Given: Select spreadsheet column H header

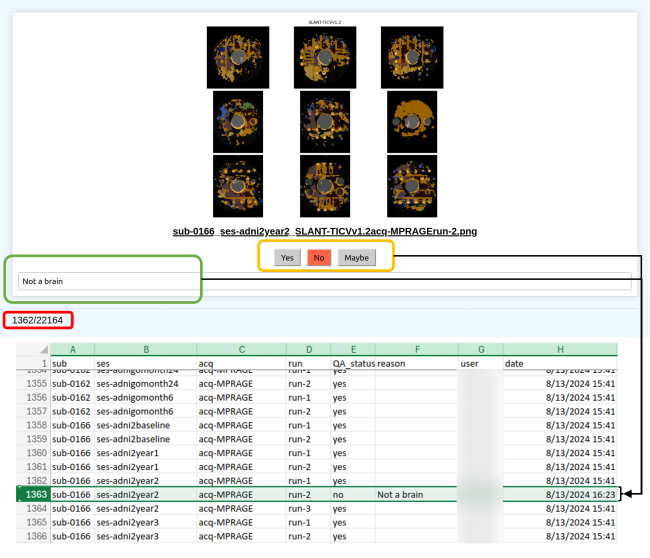Looking at the screenshot, I should tap(560, 349).
